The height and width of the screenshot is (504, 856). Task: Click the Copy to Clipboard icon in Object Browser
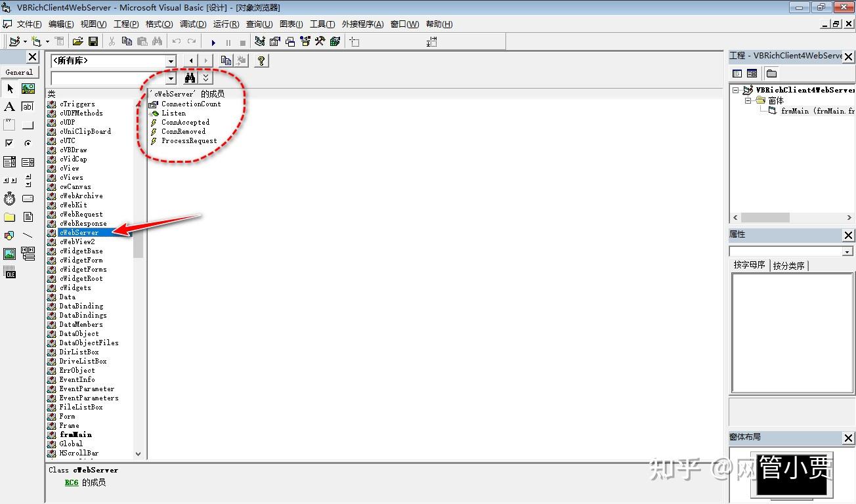coord(225,60)
